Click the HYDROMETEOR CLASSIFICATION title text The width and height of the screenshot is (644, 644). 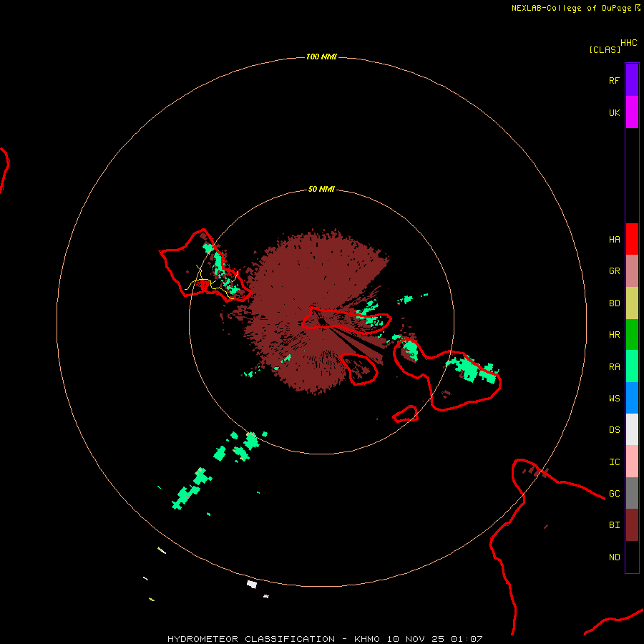[x=251, y=639]
